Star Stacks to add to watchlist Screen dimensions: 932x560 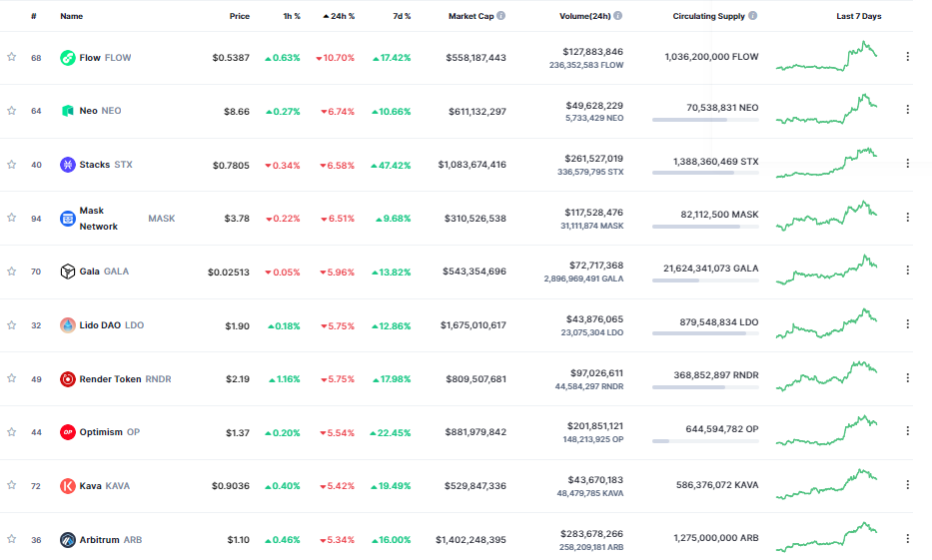[11, 165]
